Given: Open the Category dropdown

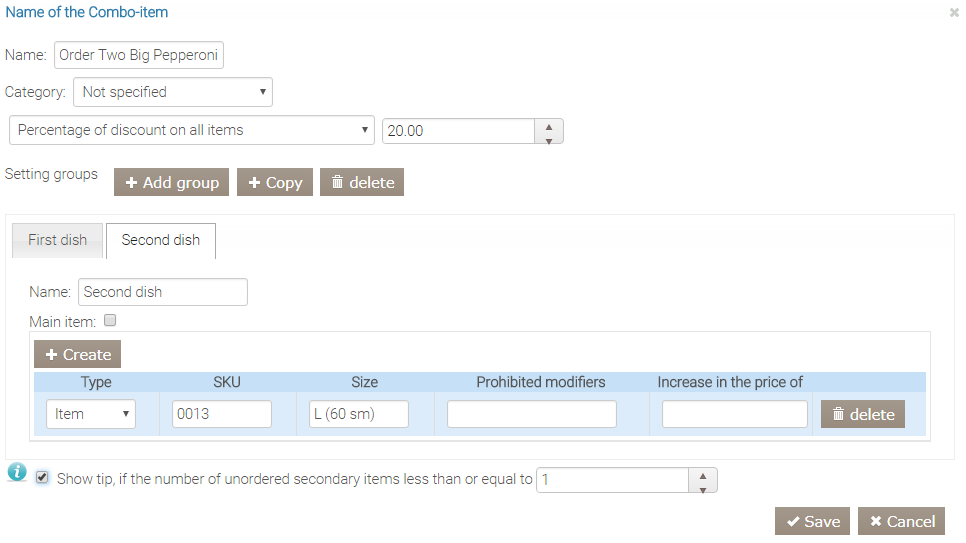Looking at the screenshot, I should pos(173,92).
